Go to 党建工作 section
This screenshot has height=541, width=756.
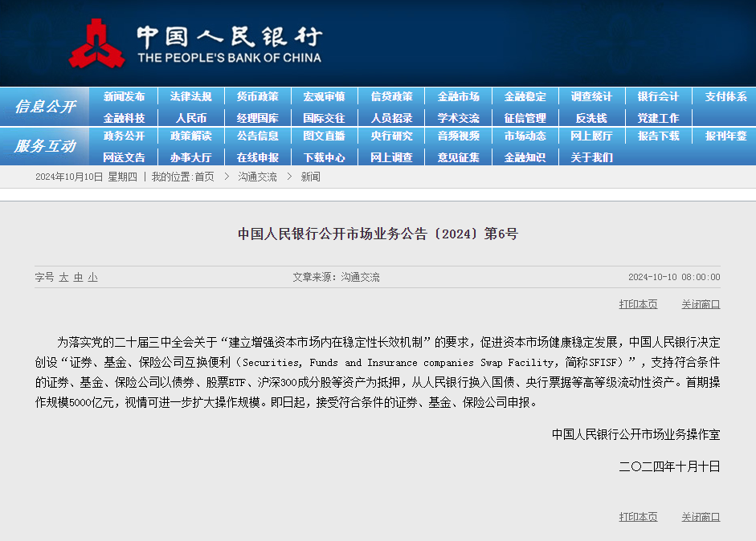[658, 118]
